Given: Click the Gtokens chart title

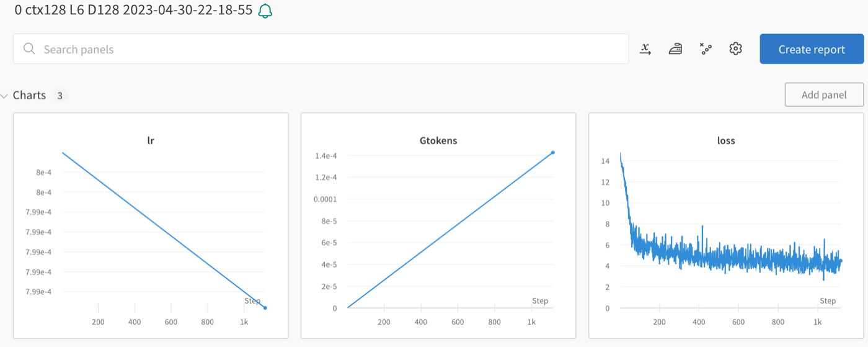Looking at the screenshot, I should tap(438, 140).
